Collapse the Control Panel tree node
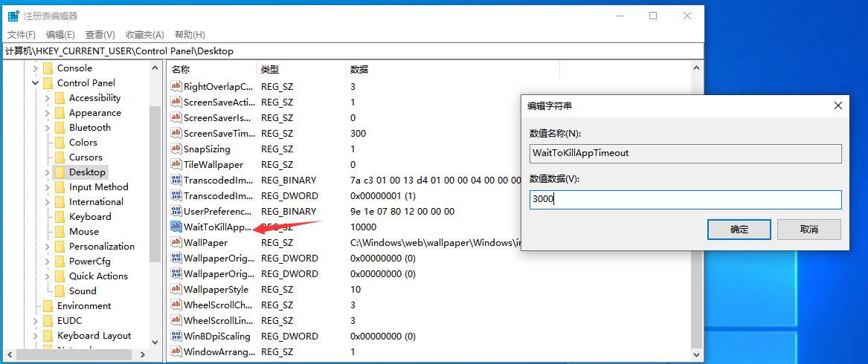This screenshot has height=364, width=868. pos(35,83)
